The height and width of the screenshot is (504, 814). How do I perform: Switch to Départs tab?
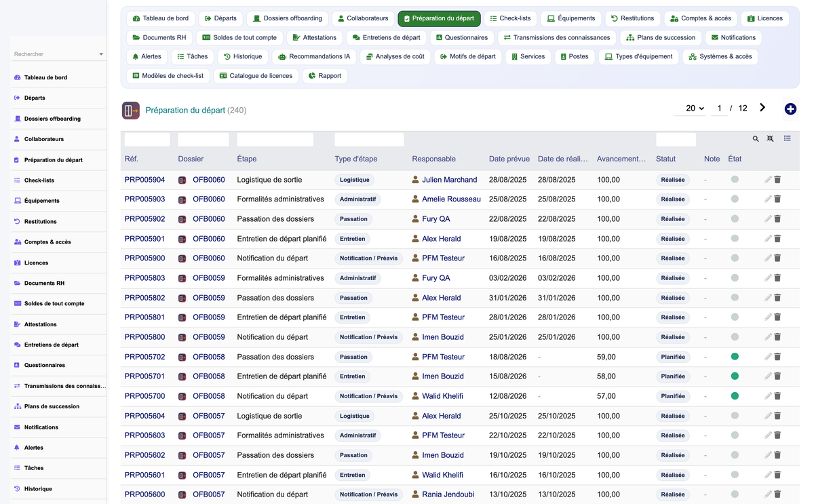click(221, 18)
